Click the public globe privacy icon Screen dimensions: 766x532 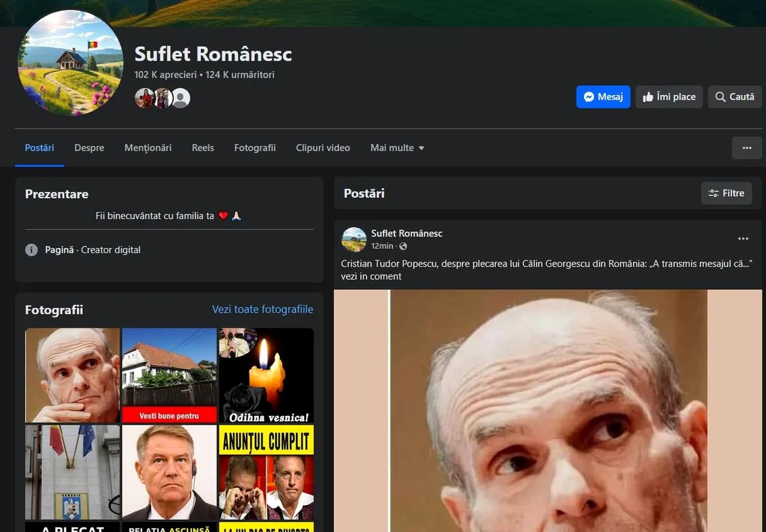[403, 246]
